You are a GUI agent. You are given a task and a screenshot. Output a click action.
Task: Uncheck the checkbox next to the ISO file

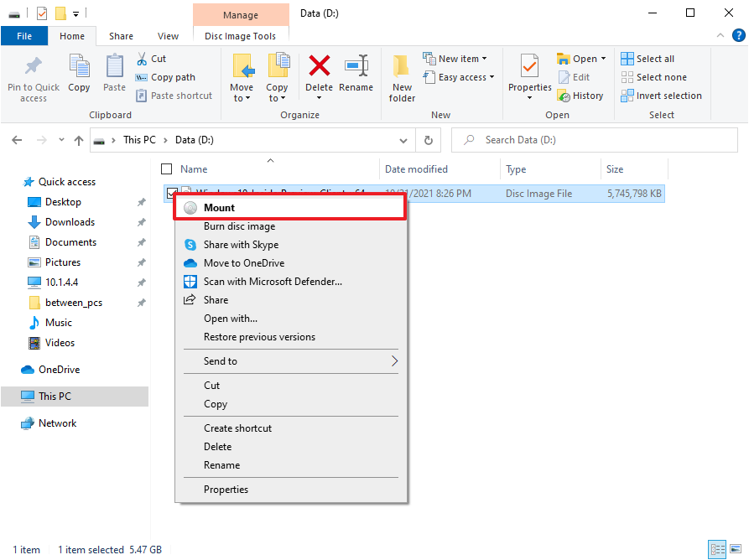[x=173, y=193]
